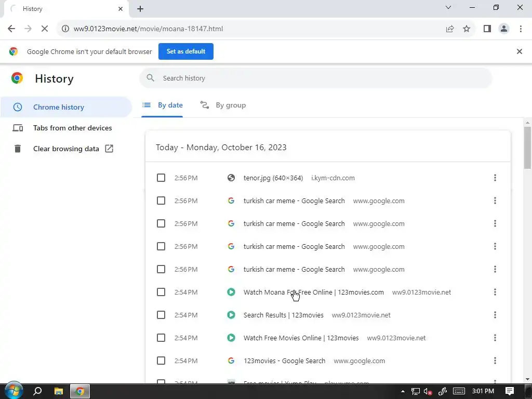Click the 3:01 PM taskbar clock
This screenshot has height=399, width=532.
tap(483, 391)
